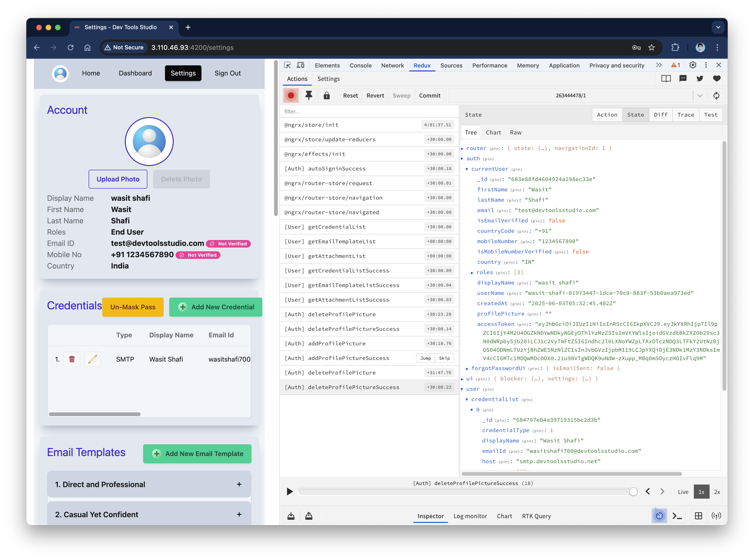
Task: Switch to the Diff inspector tab
Action: [x=660, y=115]
